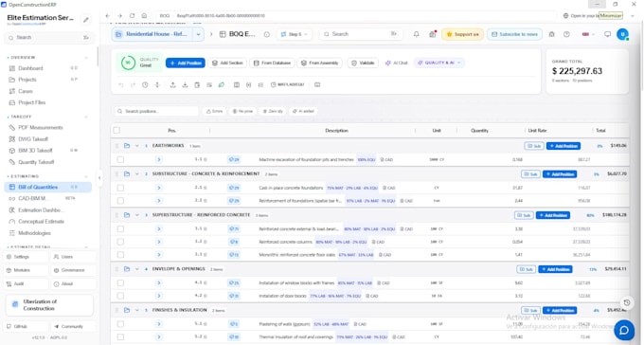Collapse the Superstructure section chevron

(137, 215)
